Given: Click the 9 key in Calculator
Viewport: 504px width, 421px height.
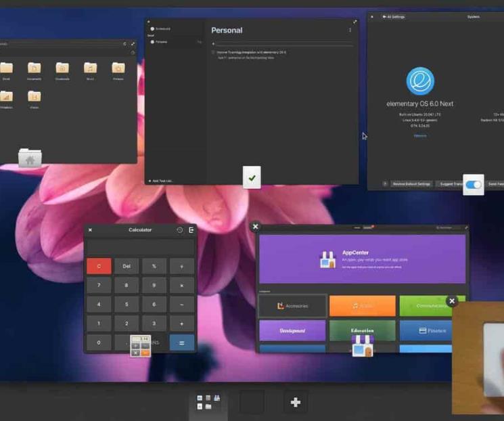Looking at the screenshot, I should tap(154, 285).
